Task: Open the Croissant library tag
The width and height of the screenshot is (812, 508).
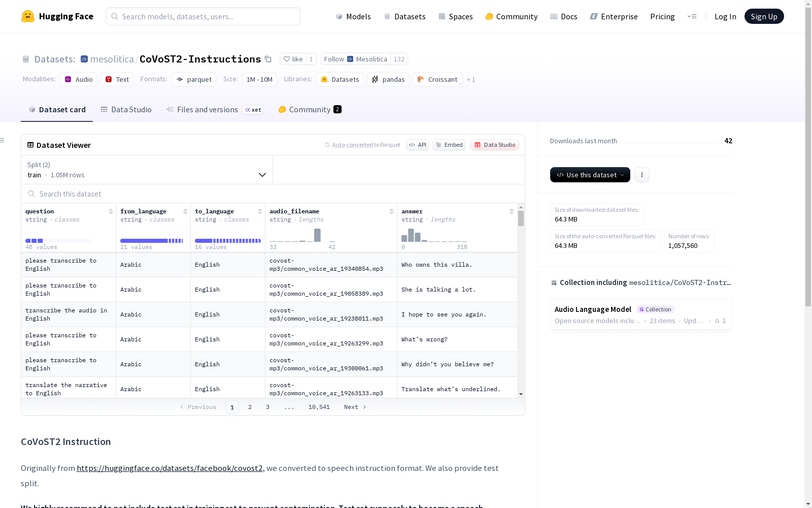Action: click(x=437, y=79)
